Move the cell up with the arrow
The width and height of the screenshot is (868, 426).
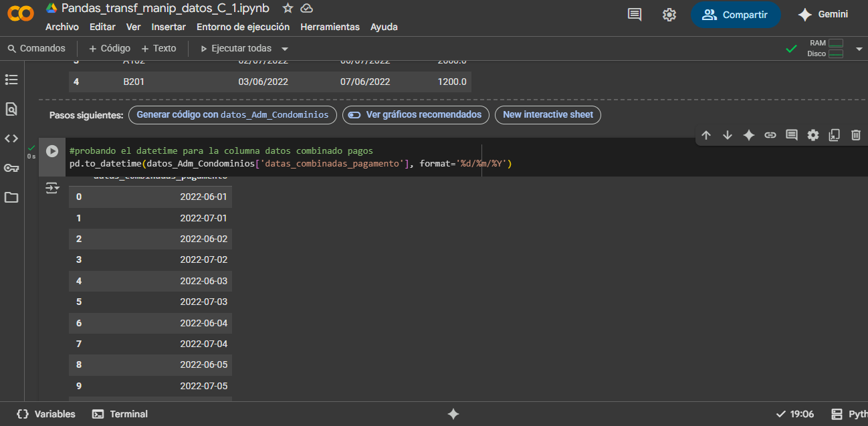click(706, 135)
